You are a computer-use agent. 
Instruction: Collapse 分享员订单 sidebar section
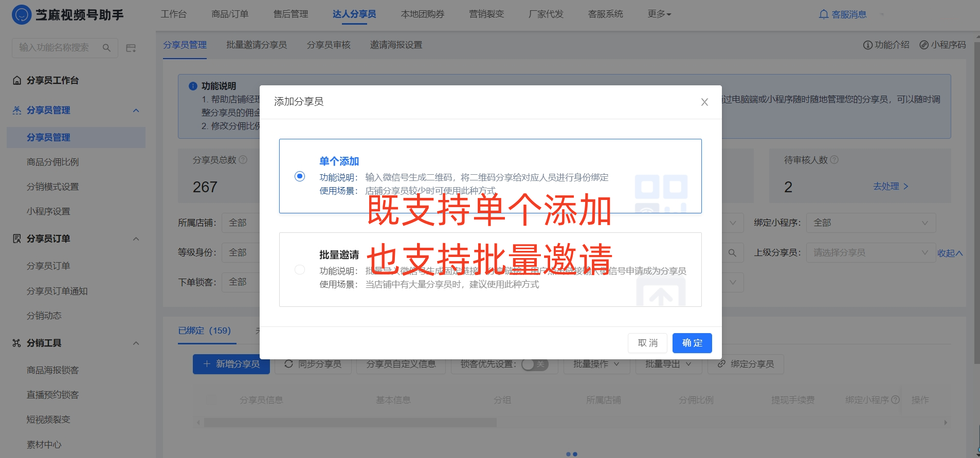[136, 239]
